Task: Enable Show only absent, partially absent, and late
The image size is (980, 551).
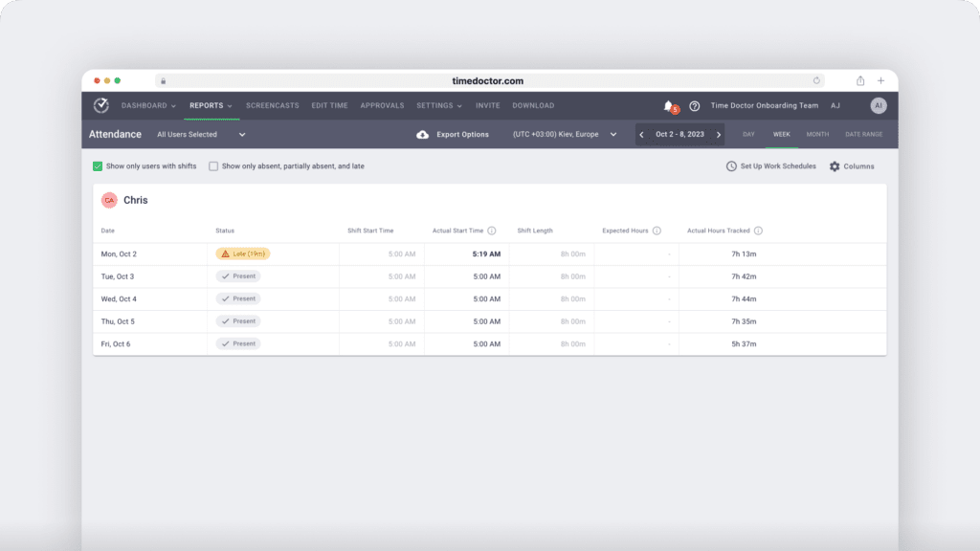Action: click(x=213, y=166)
